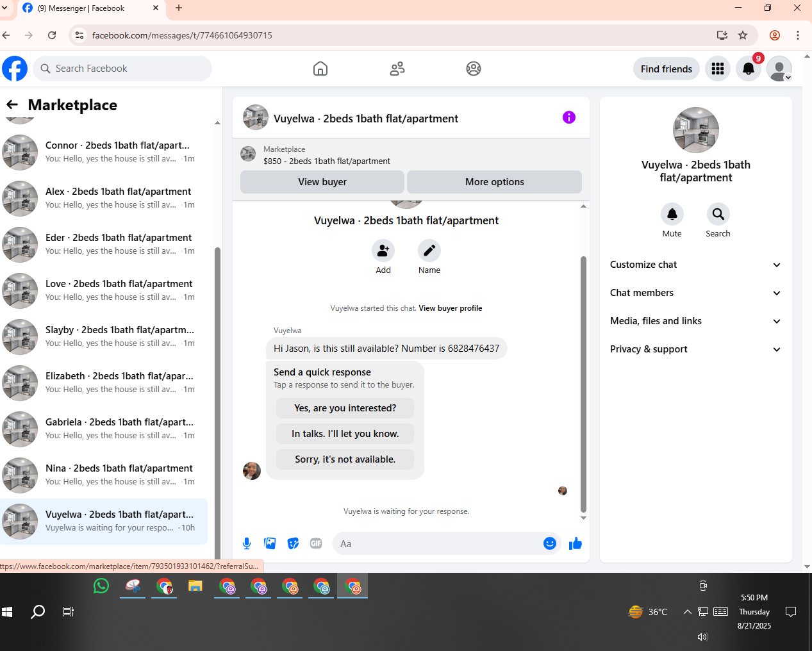The image size is (812, 651).
Task: Install the app from the address bar icon
Action: click(x=722, y=35)
